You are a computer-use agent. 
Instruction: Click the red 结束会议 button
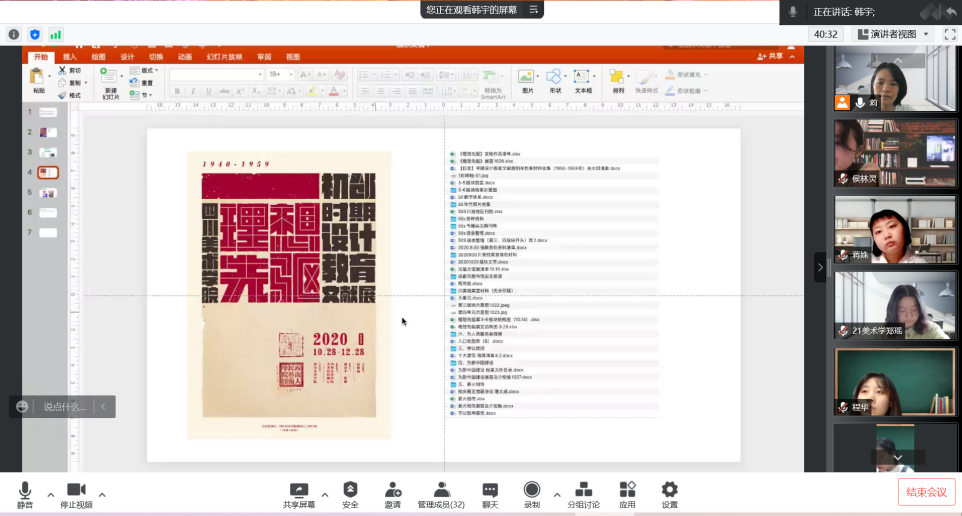[926, 492]
